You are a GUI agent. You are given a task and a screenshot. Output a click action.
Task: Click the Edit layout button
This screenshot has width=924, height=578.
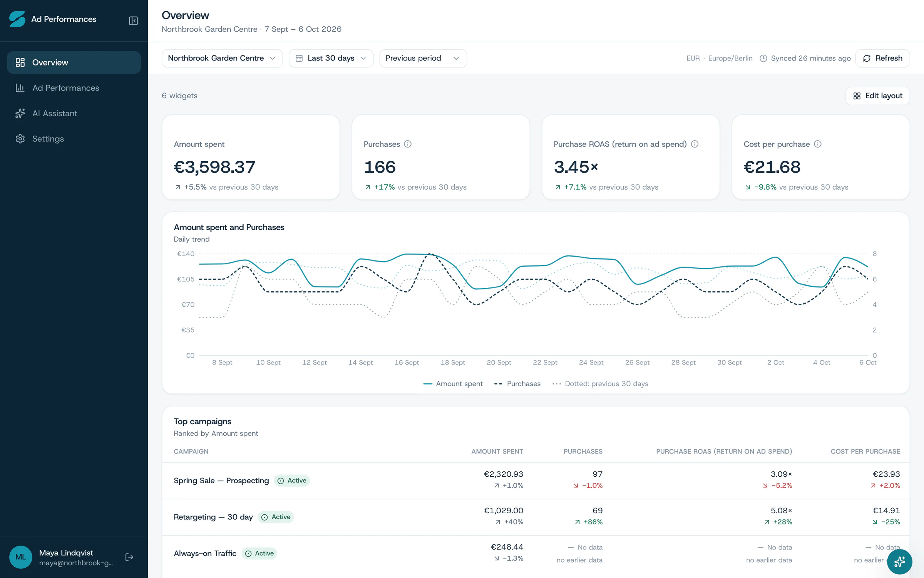(x=877, y=96)
